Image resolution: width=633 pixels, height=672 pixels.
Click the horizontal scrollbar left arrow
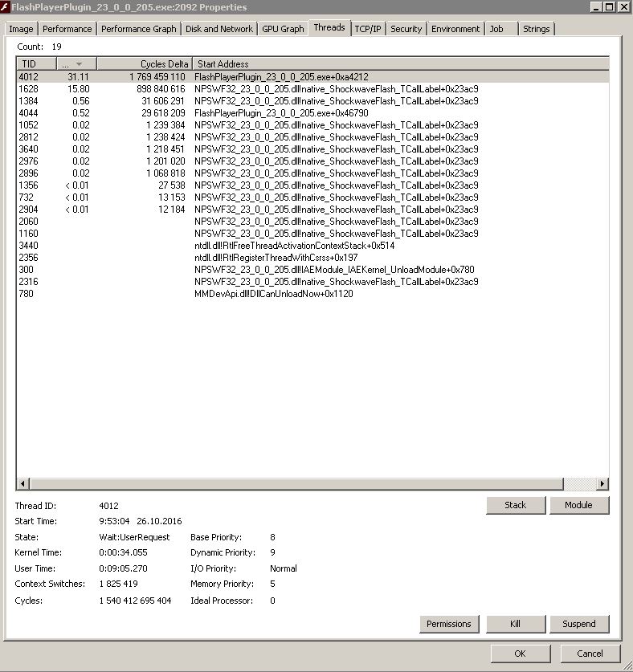click(x=22, y=484)
